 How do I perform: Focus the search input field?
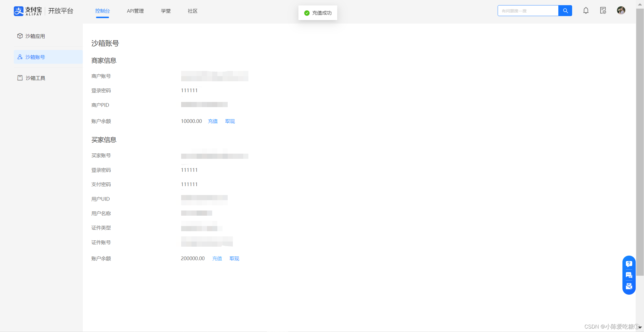(x=528, y=11)
